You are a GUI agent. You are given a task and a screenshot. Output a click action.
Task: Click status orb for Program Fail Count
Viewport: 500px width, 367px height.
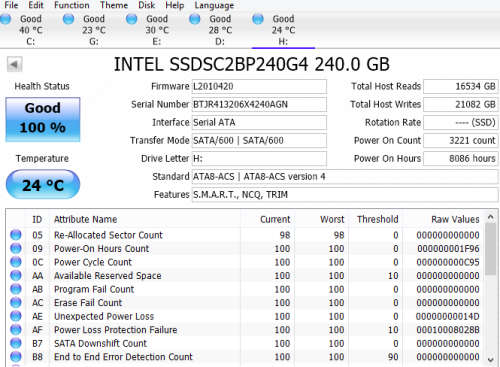tap(16, 289)
